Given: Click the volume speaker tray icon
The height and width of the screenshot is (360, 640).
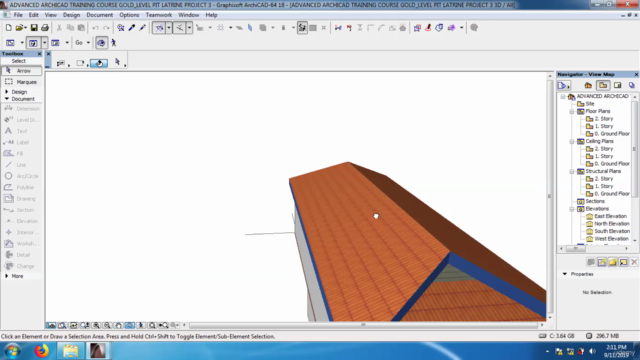Looking at the screenshot, I should [x=592, y=351].
